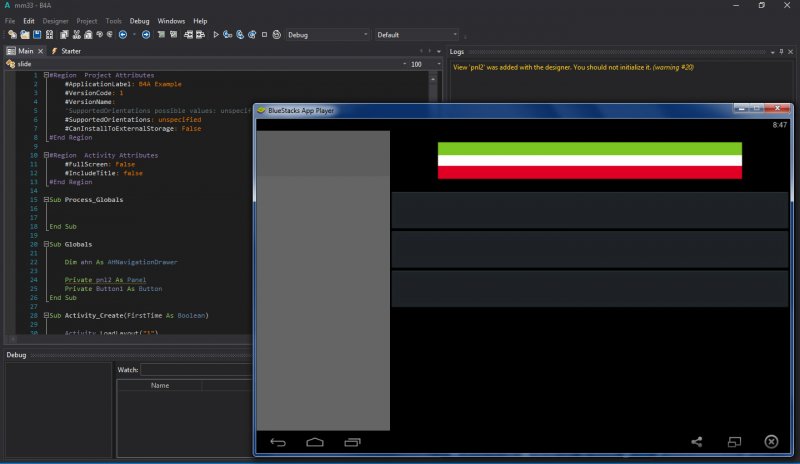Viewport: 800px width, 464px height.
Task: Switch to the Starter module tab
Action: point(70,50)
